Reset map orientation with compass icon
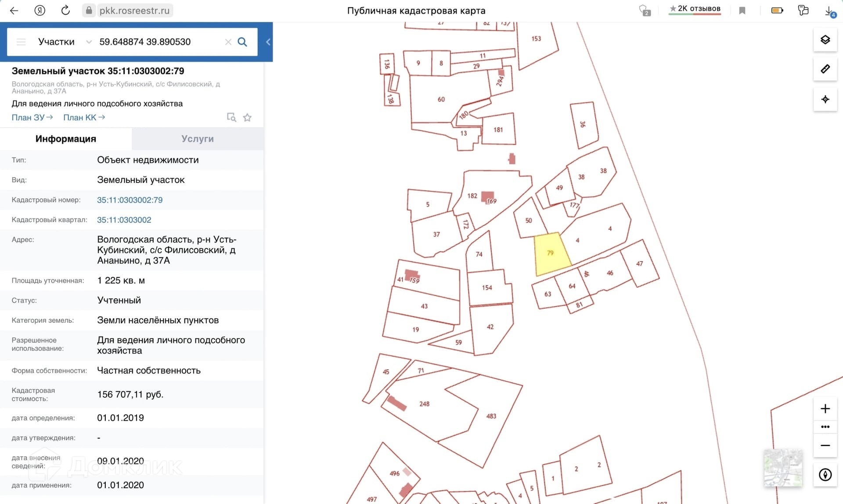Image resolution: width=843 pixels, height=504 pixels. point(825,475)
